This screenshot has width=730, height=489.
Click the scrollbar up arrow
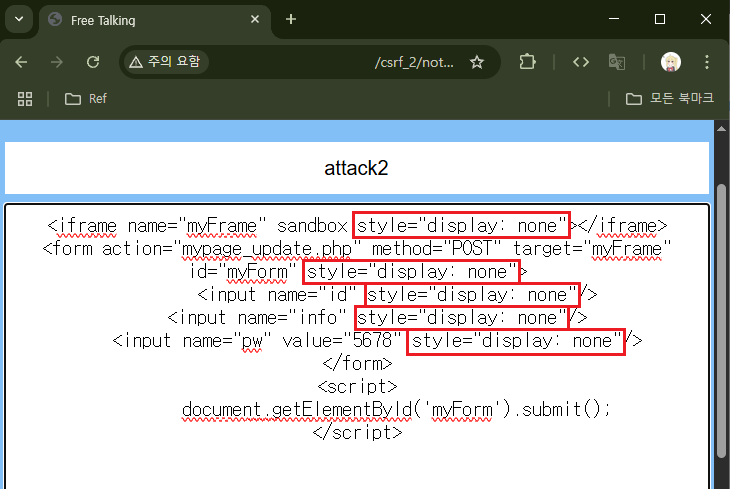click(721, 128)
